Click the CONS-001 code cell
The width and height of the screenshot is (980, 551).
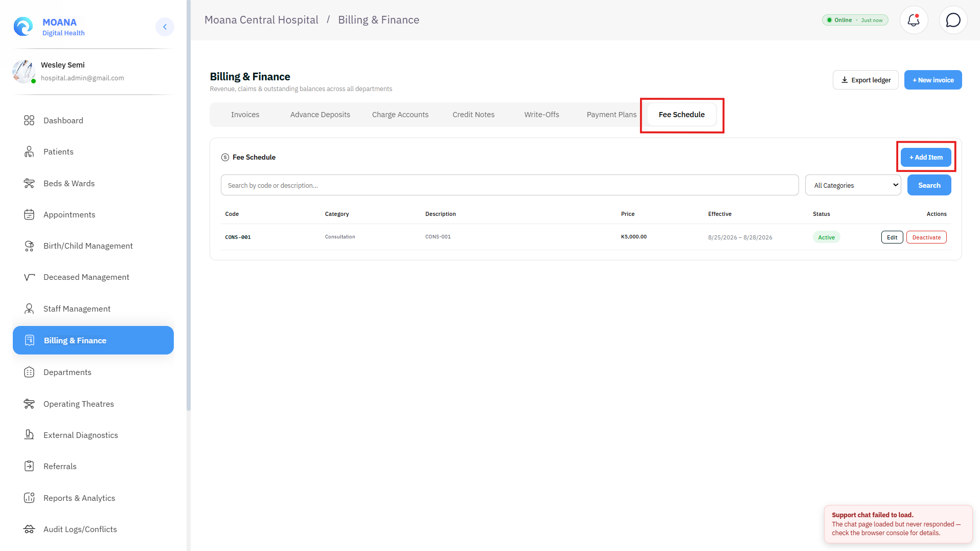[x=238, y=237]
